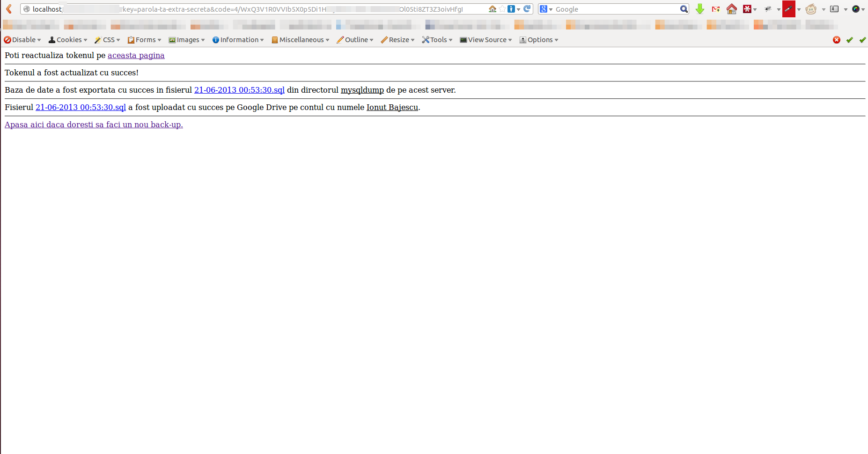Screen dimensions: 868x454
Task: Click 'Apasa aici daca doresti sa faci un nou back-up'
Action: click(x=94, y=124)
